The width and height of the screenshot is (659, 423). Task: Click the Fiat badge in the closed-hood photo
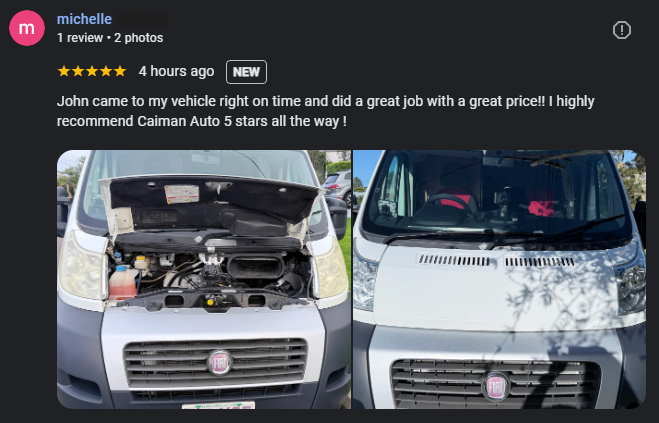click(x=496, y=386)
